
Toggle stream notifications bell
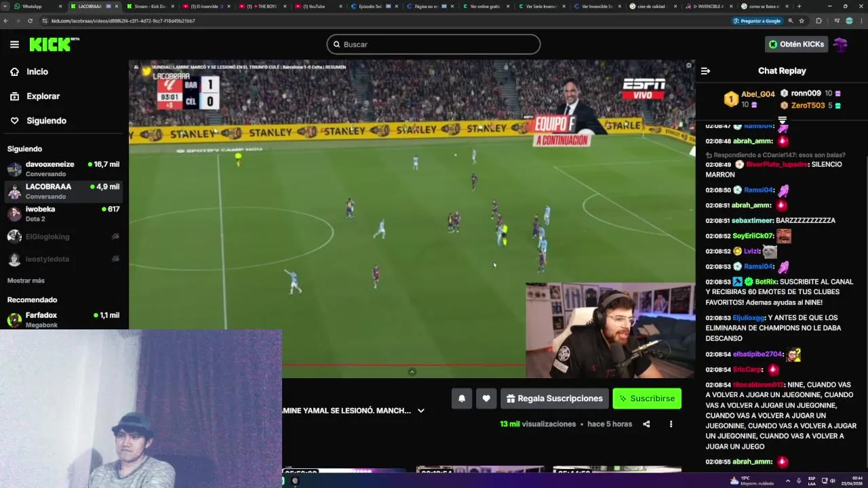coord(462,399)
